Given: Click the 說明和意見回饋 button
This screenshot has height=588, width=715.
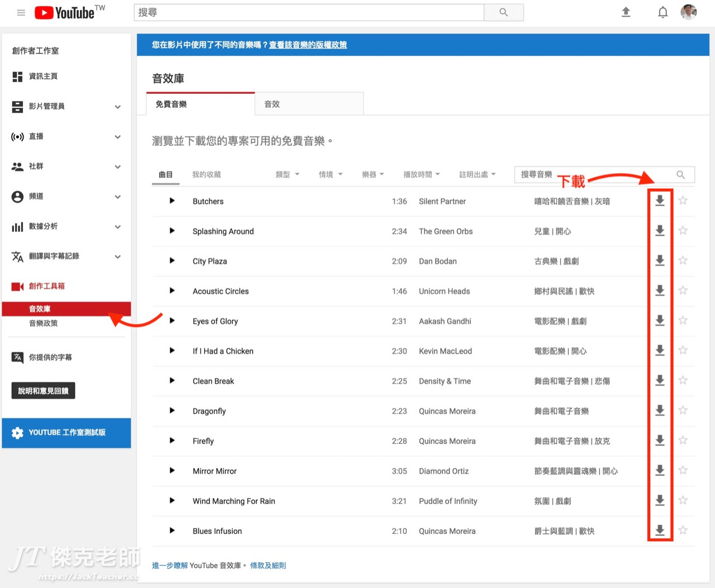Looking at the screenshot, I should (43, 391).
